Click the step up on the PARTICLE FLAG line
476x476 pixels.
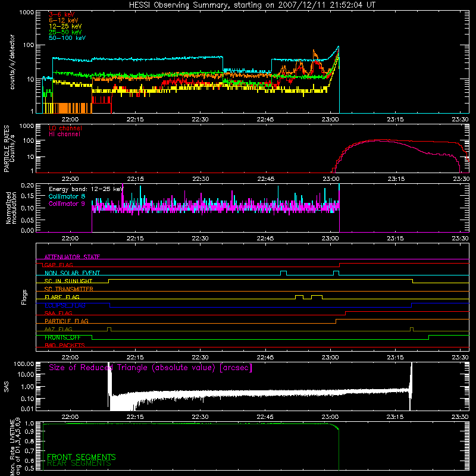[x=336, y=321]
